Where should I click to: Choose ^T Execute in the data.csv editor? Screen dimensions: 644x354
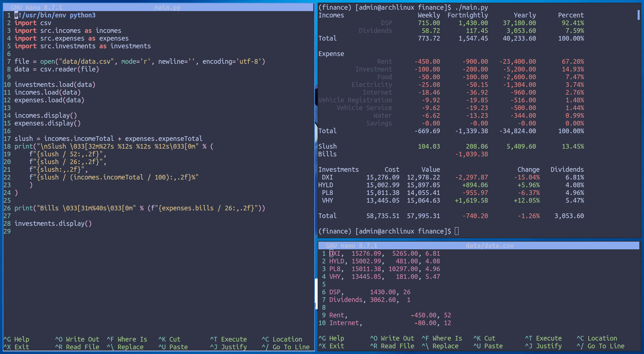click(x=543, y=338)
